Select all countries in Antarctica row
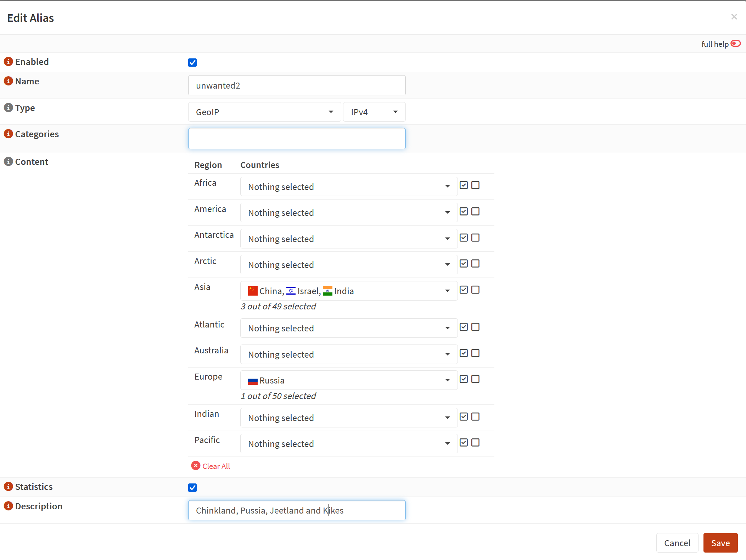The width and height of the screenshot is (746, 560). (464, 238)
